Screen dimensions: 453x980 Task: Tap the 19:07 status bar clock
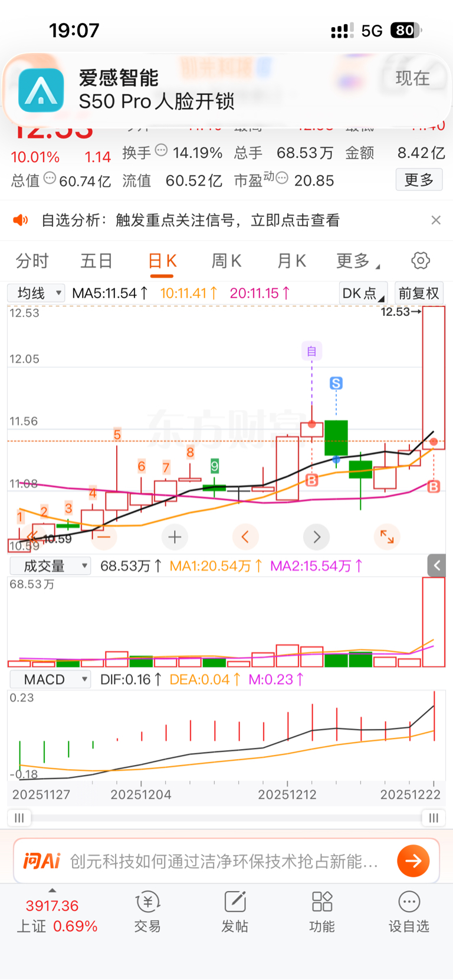tap(74, 30)
